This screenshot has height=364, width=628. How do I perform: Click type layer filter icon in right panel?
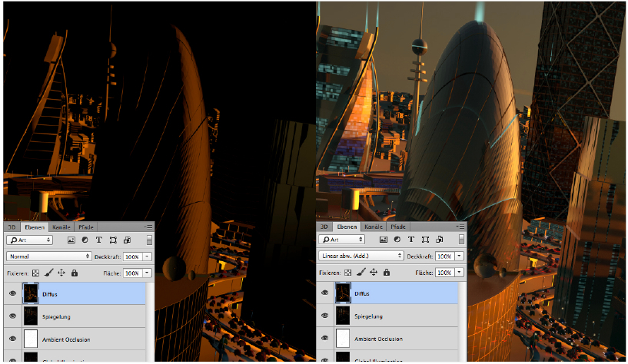(x=411, y=239)
